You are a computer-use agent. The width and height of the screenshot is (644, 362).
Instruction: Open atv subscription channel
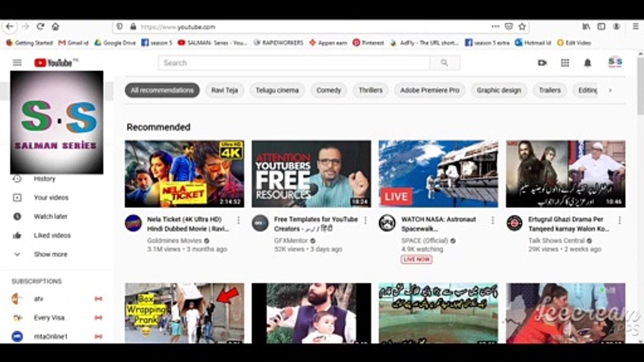point(56,299)
